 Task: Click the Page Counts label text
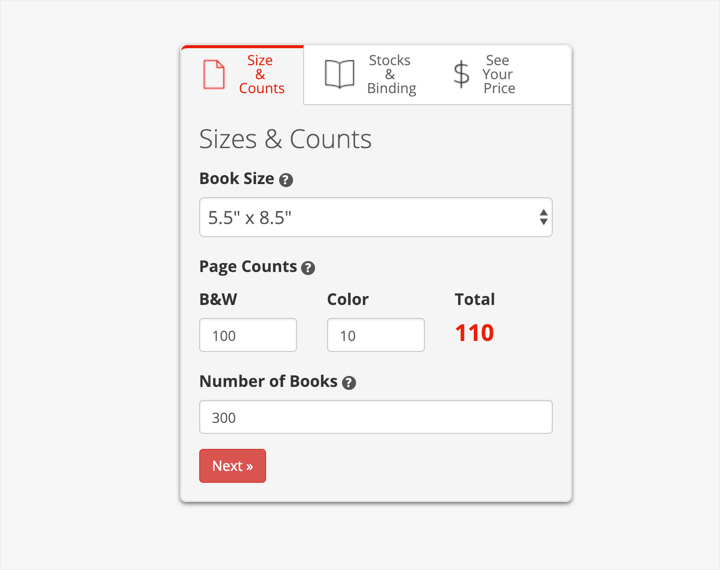(248, 267)
